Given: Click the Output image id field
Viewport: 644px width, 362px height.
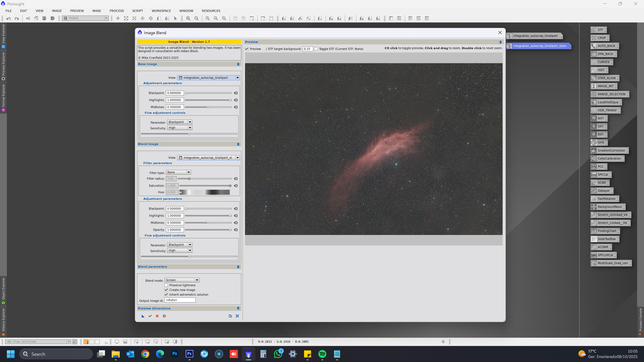Looking at the screenshot, I should point(180,300).
